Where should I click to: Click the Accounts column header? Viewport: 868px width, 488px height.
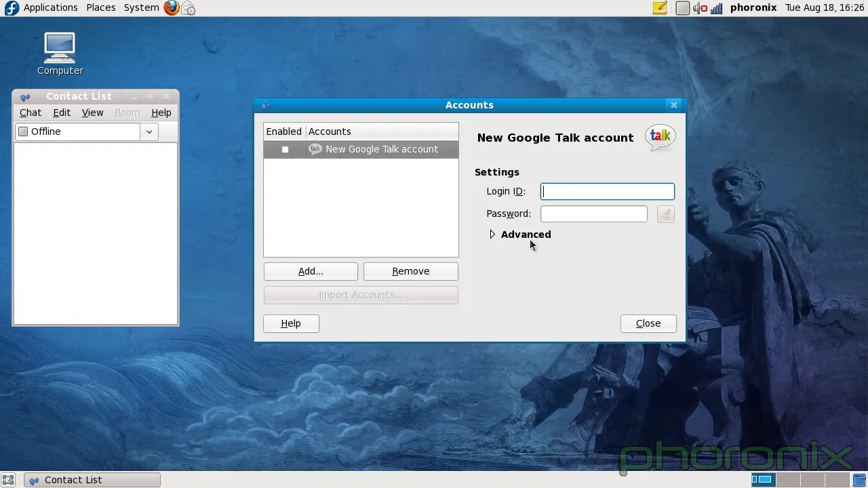pos(382,131)
